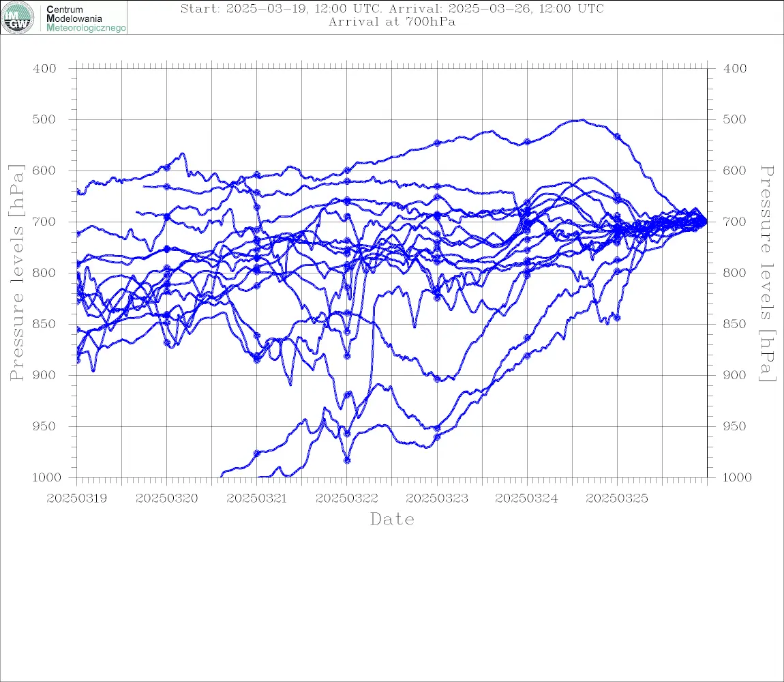Click the trajectory peak near 500 hPa

582,119
